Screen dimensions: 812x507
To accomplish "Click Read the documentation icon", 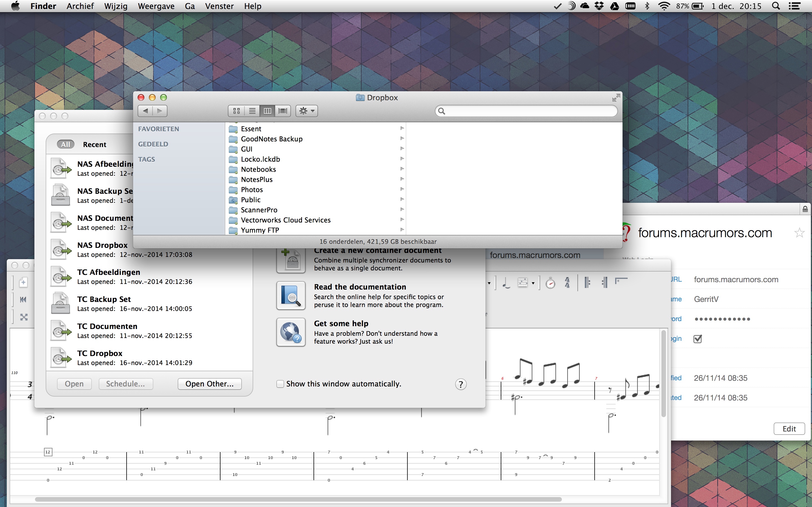I will click(x=291, y=295).
